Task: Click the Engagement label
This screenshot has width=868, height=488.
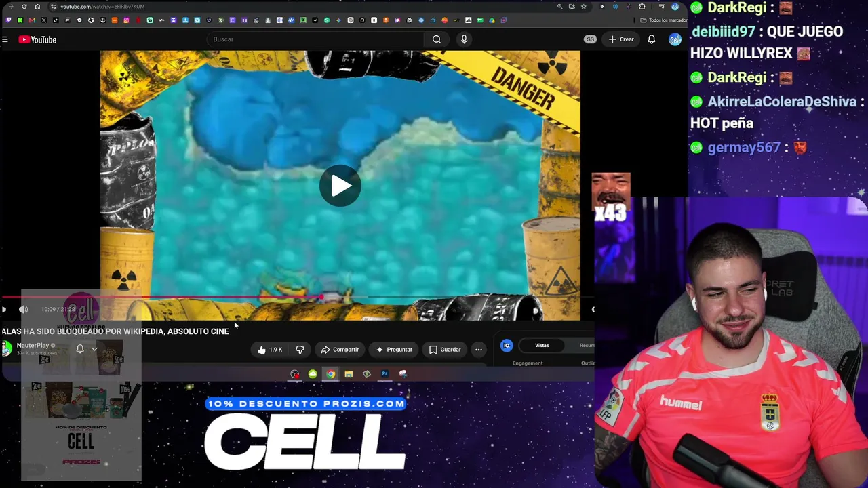Action: point(528,363)
